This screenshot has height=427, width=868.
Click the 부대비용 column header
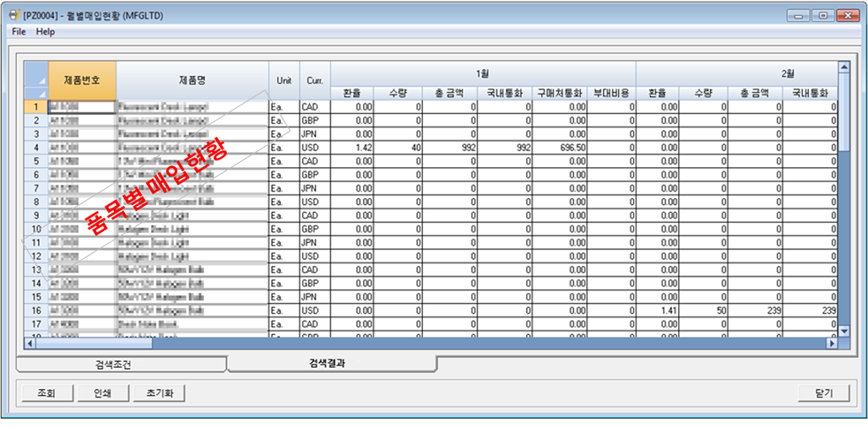point(611,93)
